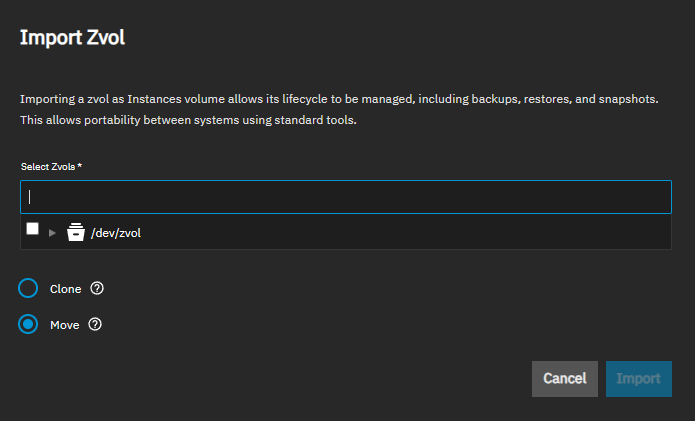Open the help icon next to Clone
The height and width of the screenshot is (421, 695).
pos(97,289)
